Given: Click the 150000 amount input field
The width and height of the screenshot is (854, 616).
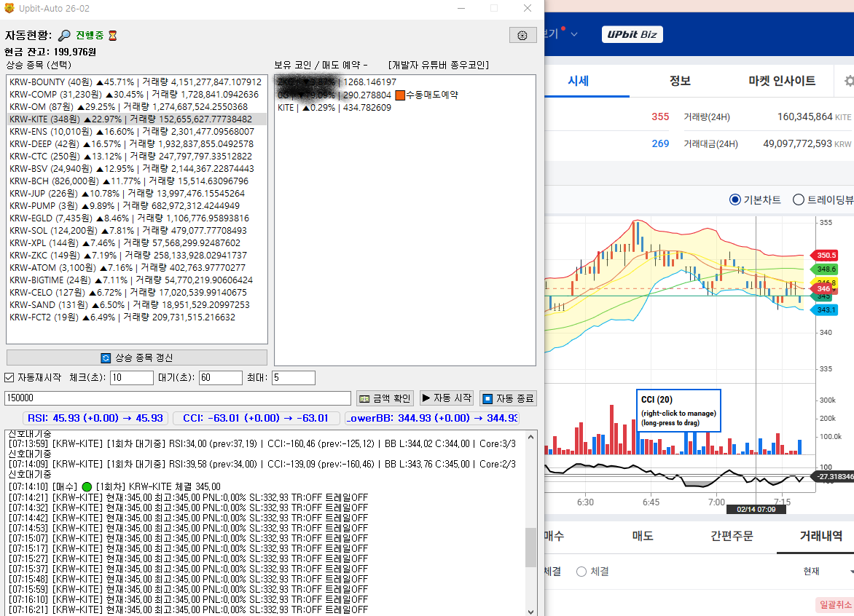Looking at the screenshot, I should click(178, 398).
